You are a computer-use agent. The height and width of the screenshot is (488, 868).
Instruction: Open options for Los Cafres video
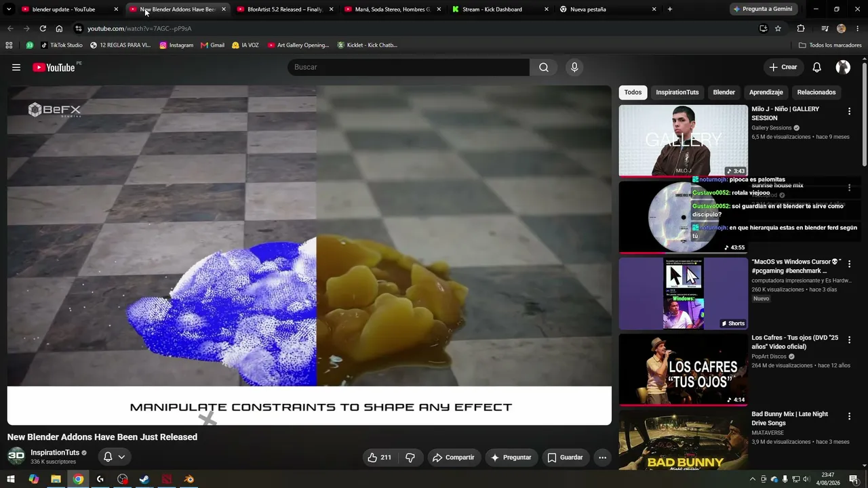pos(849,340)
